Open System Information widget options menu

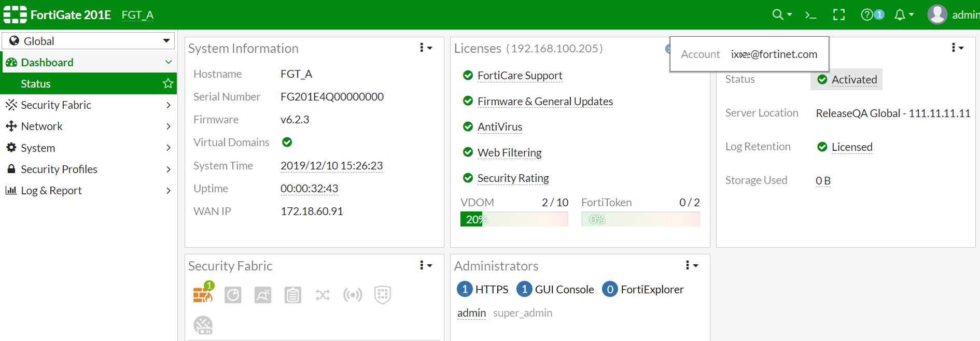426,48
